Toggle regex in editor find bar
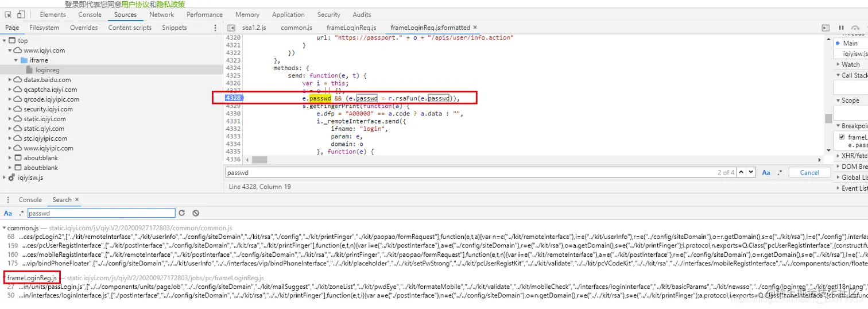868x309 pixels. click(x=780, y=172)
